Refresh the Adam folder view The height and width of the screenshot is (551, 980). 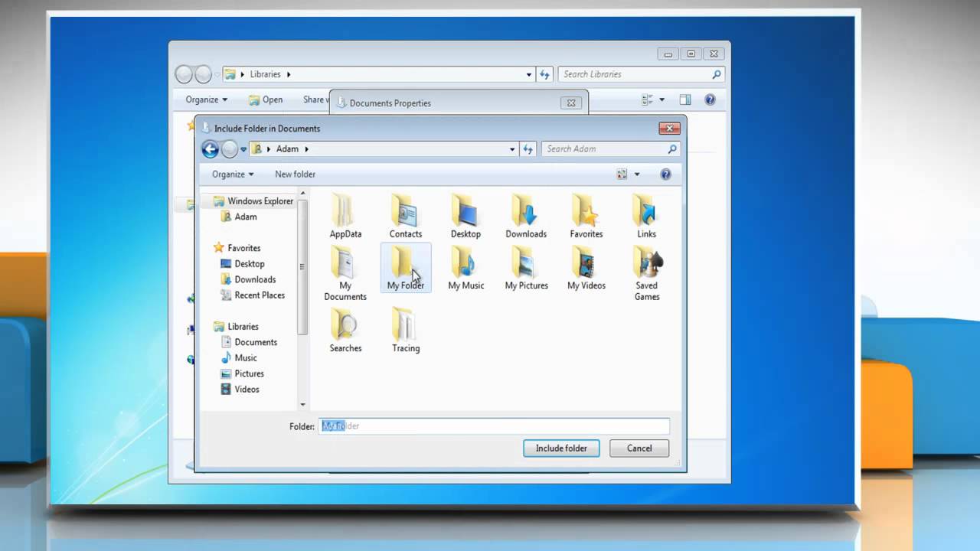(528, 149)
